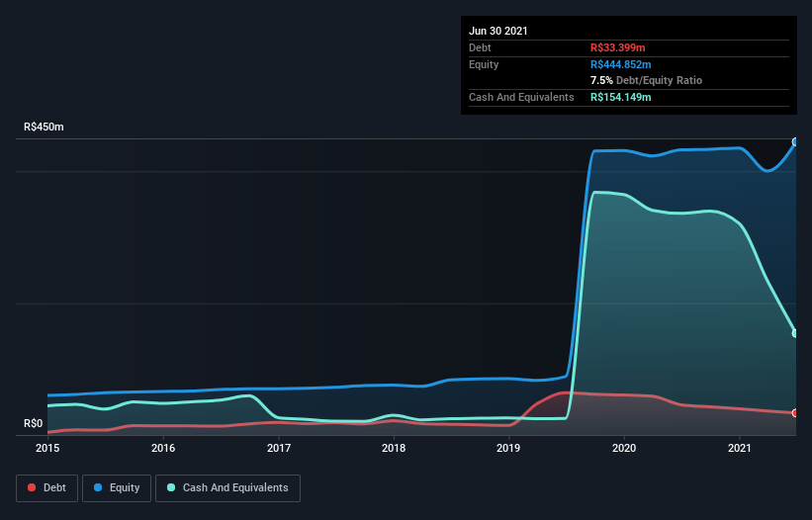Toggle the Debt series legend button
This screenshot has height=520, width=812.
coord(47,488)
